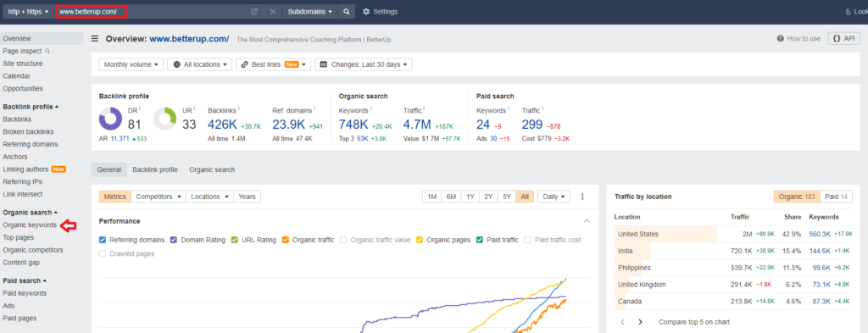Set chart range to 5Y
Image resolution: width=868 pixels, height=333 pixels.
click(x=507, y=197)
